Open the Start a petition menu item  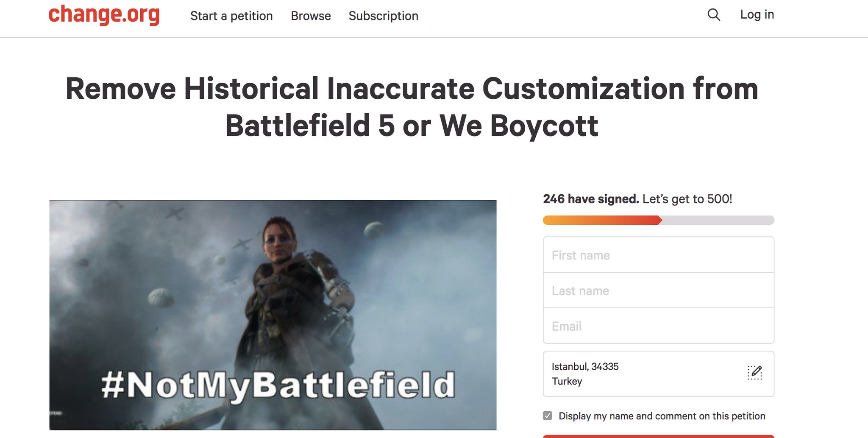[231, 16]
